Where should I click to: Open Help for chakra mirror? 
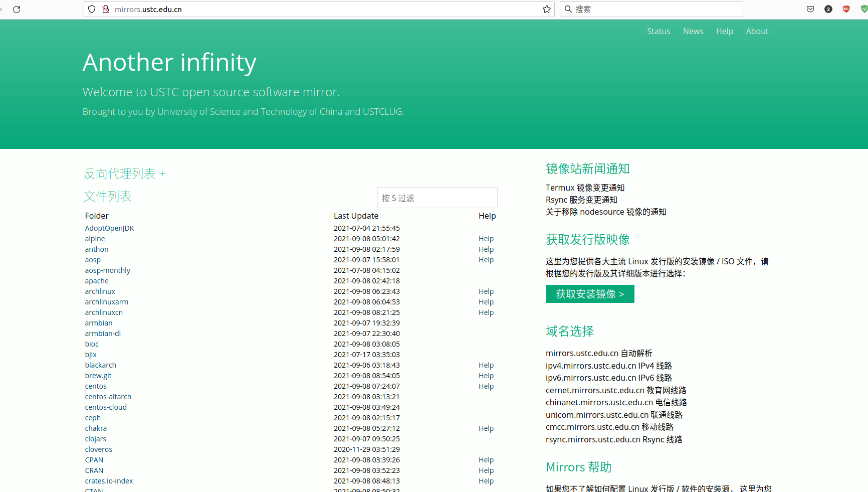(x=486, y=428)
